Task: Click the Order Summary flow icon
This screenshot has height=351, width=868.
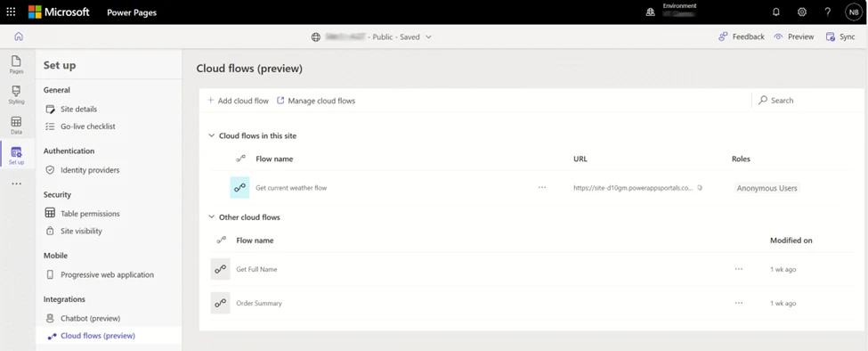Action: pos(220,303)
